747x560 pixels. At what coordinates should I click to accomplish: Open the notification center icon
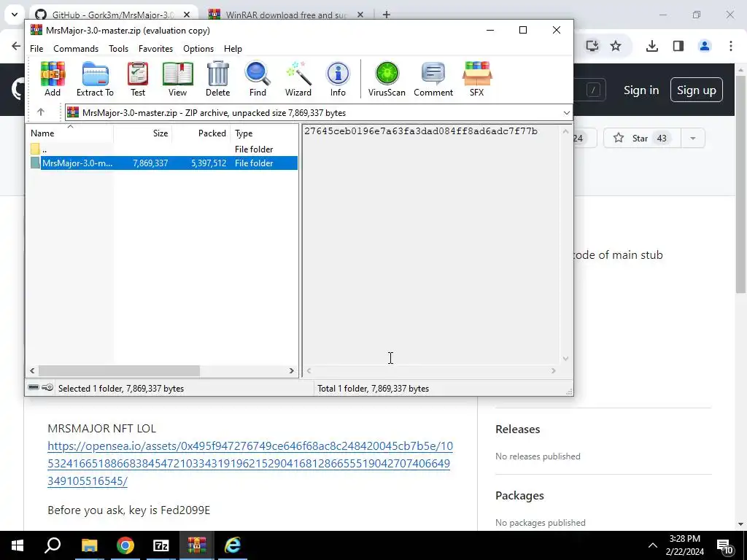pos(724,545)
